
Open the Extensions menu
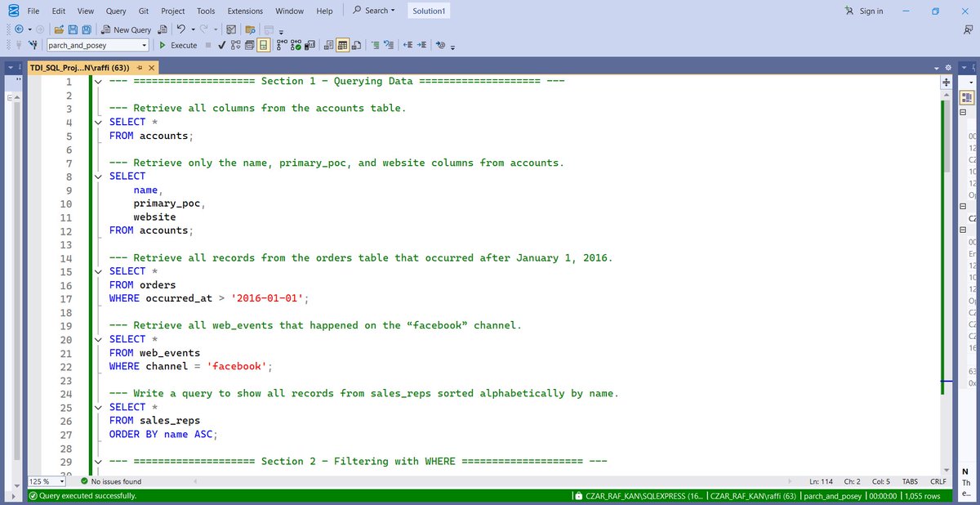[245, 11]
